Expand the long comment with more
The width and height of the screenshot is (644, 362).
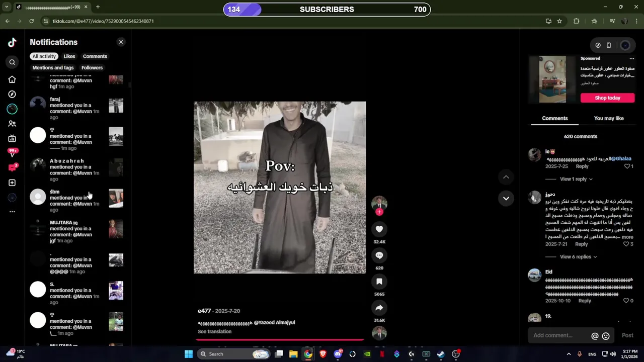[627, 237]
